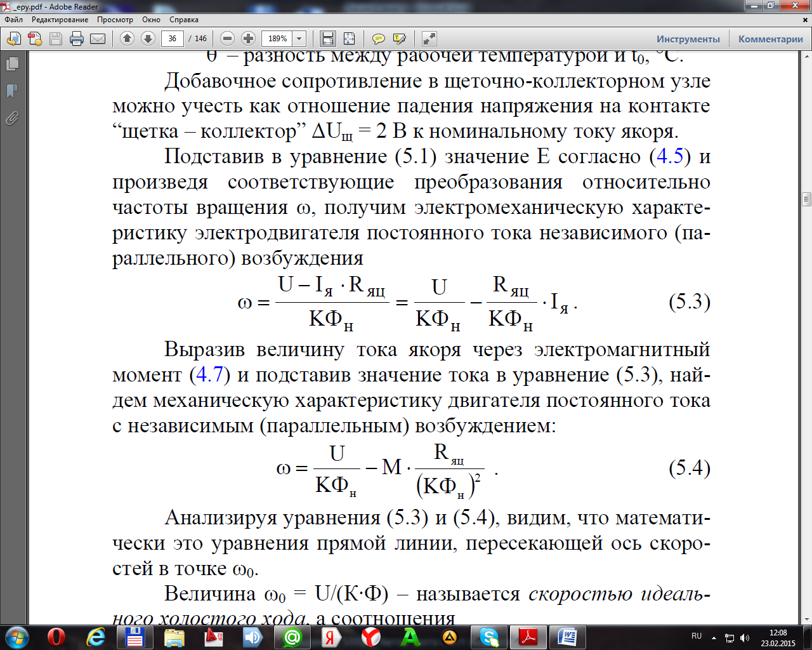Show bookmarks panel in sidebar
The width and height of the screenshot is (812, 650).
coord(11,91)
